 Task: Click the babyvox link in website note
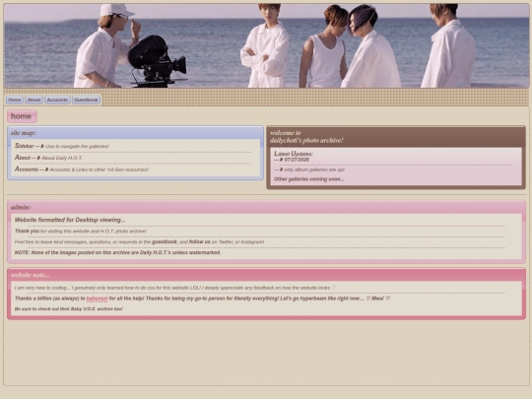tap(97, 299)
